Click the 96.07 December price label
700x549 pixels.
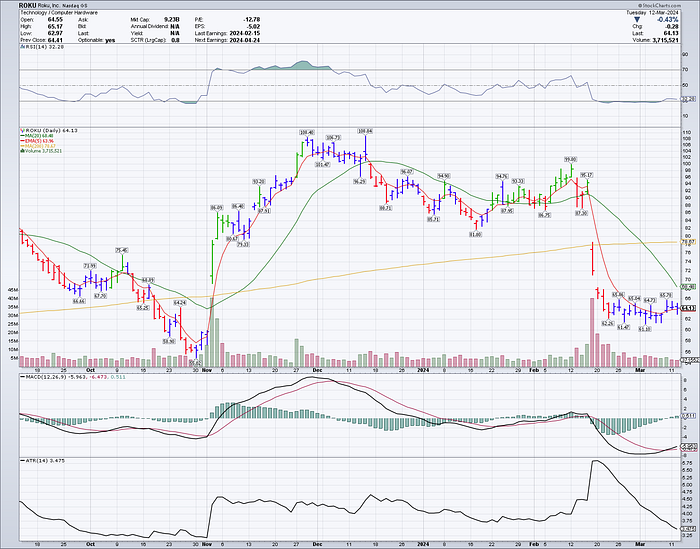click(x=406, y=172)
